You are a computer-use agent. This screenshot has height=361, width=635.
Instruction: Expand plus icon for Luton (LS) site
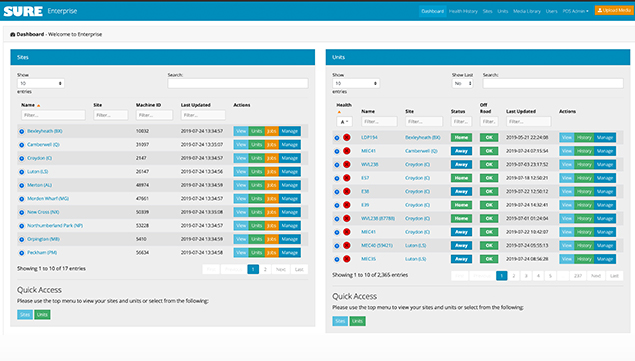pos(22,172)
